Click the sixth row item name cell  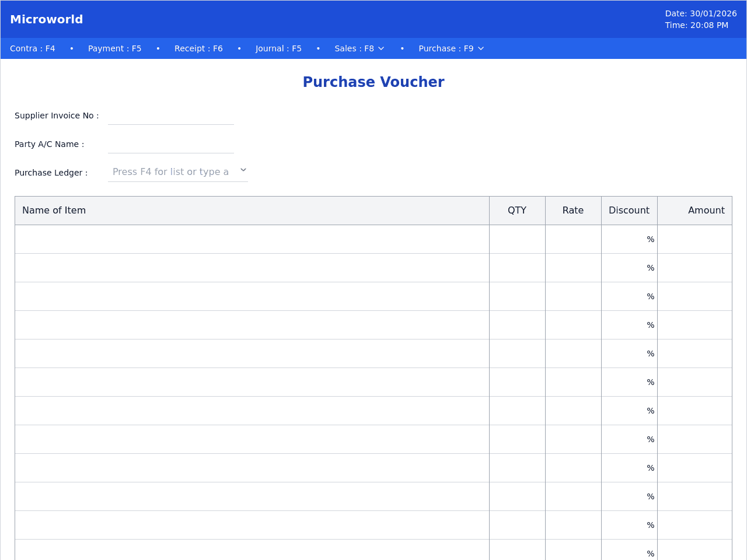(x=252, y=382)
